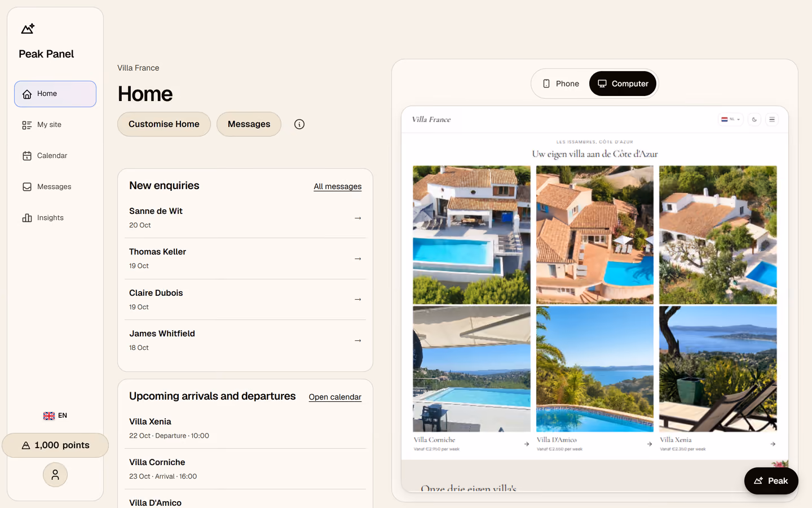
Task: Open the Villa D'Amico aerial photo
Action: point(595,235)
